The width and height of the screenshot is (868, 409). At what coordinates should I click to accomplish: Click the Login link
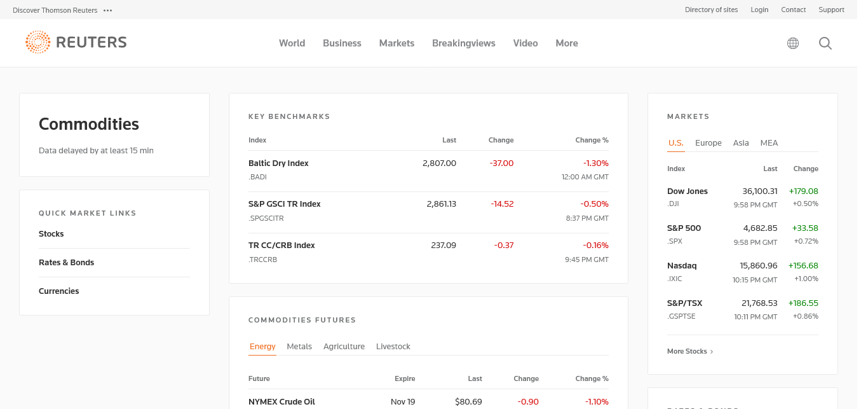[x=759, y=10]
